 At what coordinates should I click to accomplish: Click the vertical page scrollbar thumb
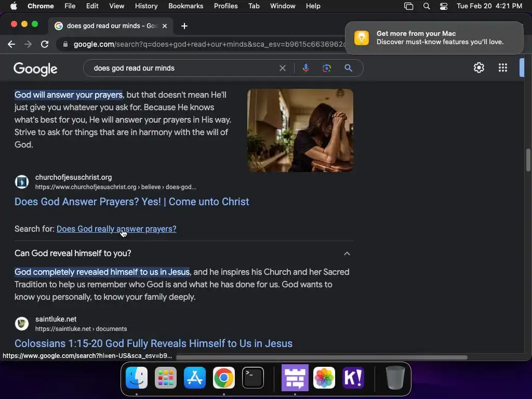pyautogui.click(x=528, y=160)
